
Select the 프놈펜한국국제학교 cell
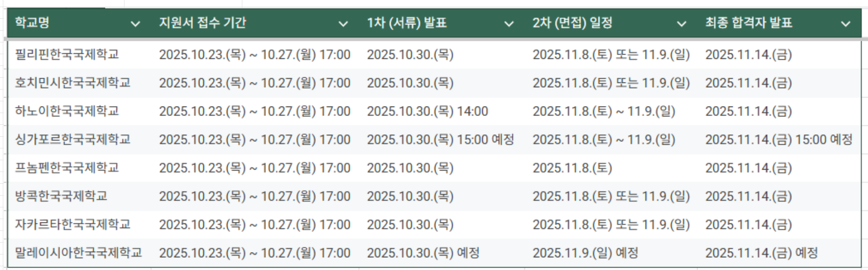click(x=67, y=168)
